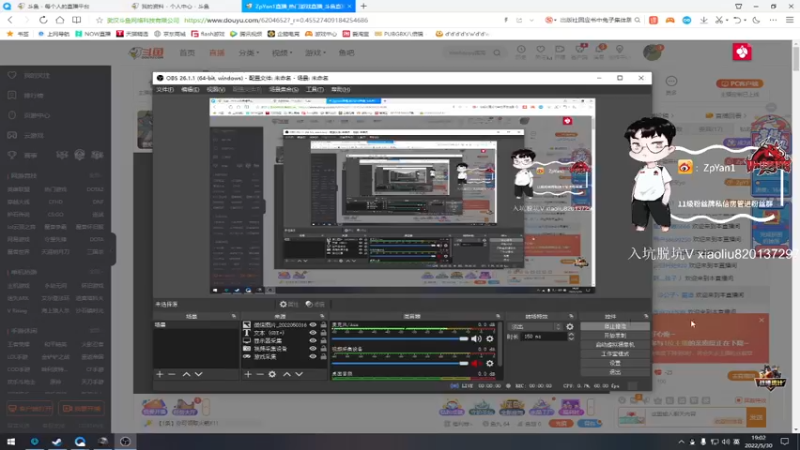This screenshot has height=450, width=800.
Task: Expand the Douyu 视频 navigation dropdown
Action: point(280,53)
